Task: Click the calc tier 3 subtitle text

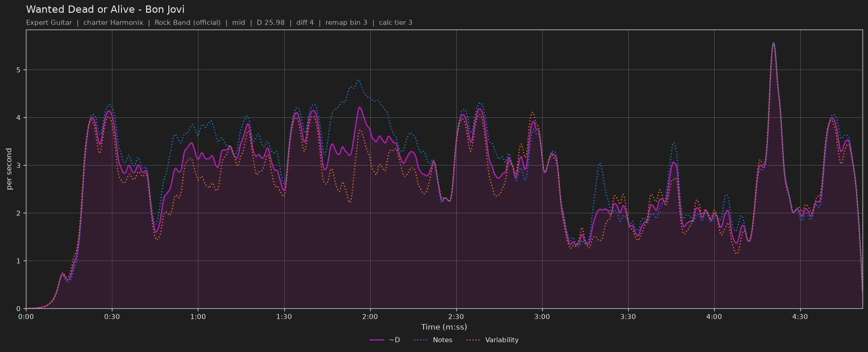Action: [x=396, y=23]
